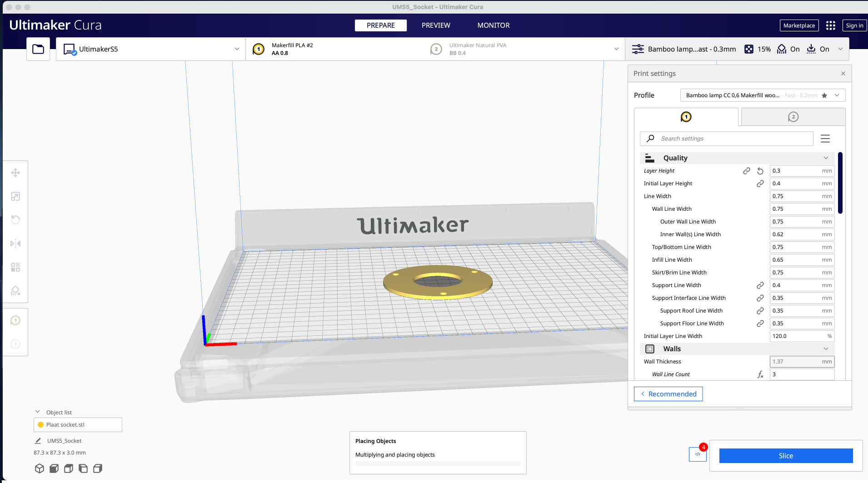Toggle the Support Line Width link icon

click(x=760, y=285)
